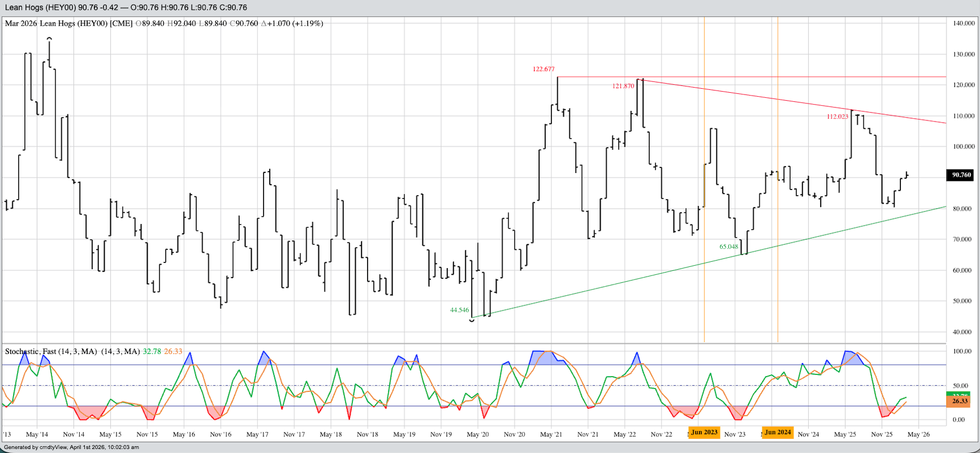Click the Generated by cmdtyView footer text

click(x=72, y=447)
